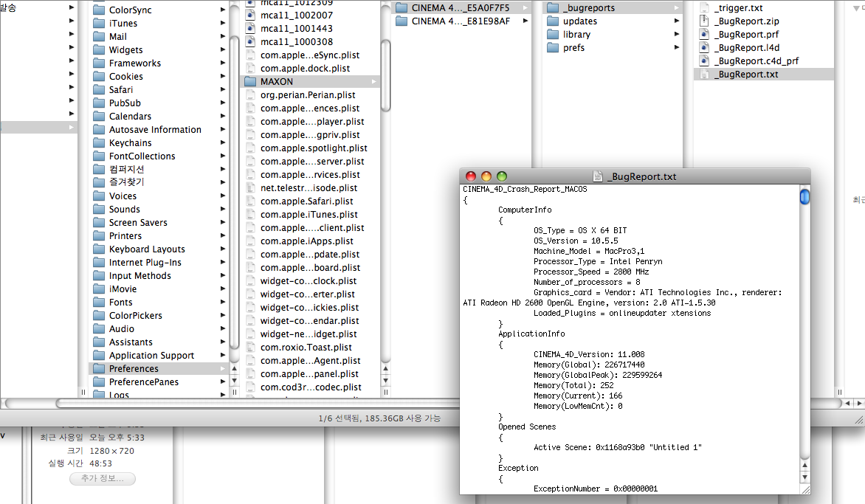Select net.telestr...isode.plist file
Viewport: 865px width, 504px height.
pos(309,188)
